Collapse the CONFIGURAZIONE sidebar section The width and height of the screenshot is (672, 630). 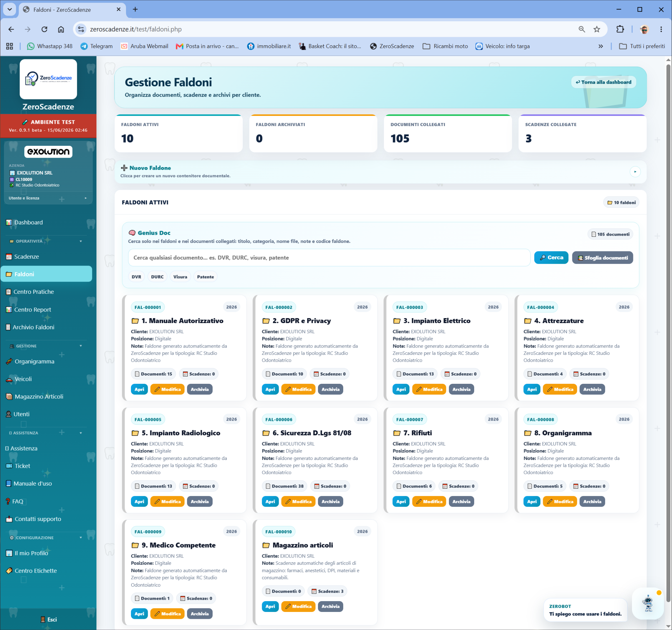click(81, 537)
